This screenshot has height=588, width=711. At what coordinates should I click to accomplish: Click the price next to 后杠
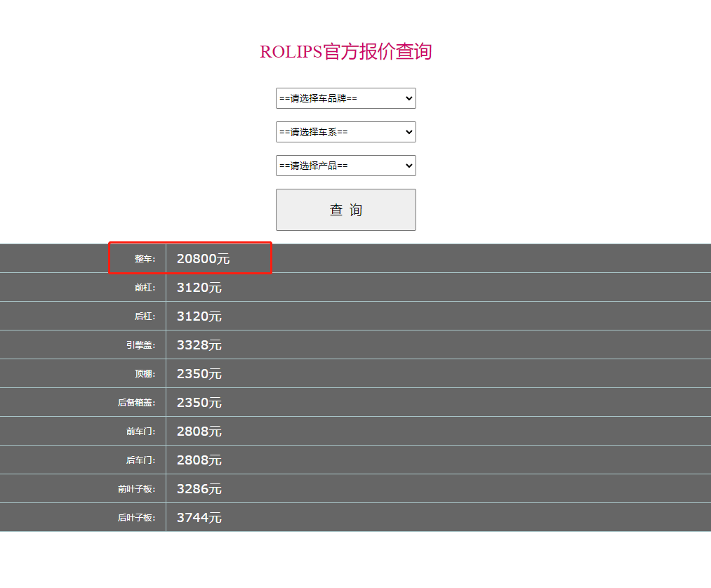point(199,316)
